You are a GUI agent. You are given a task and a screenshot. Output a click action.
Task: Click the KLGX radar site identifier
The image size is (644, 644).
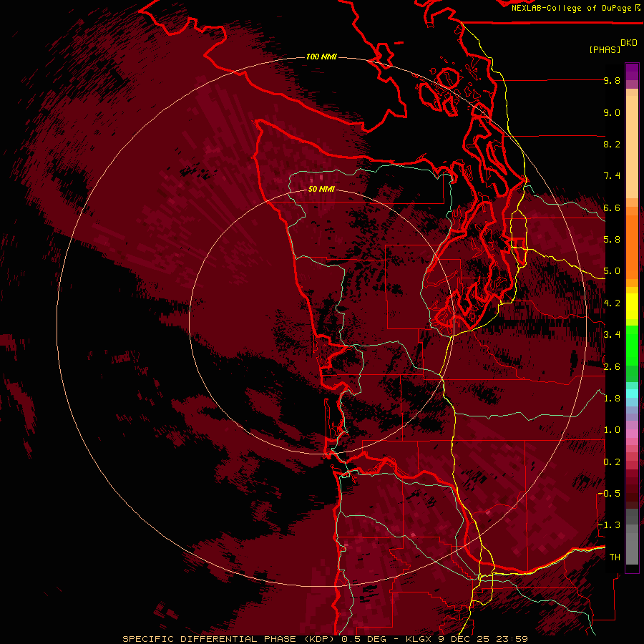(419, 639)
